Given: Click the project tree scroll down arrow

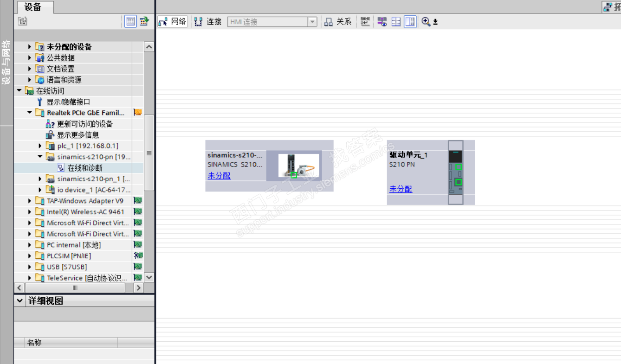Looking at the screenshot, I should tap(149, 277).
